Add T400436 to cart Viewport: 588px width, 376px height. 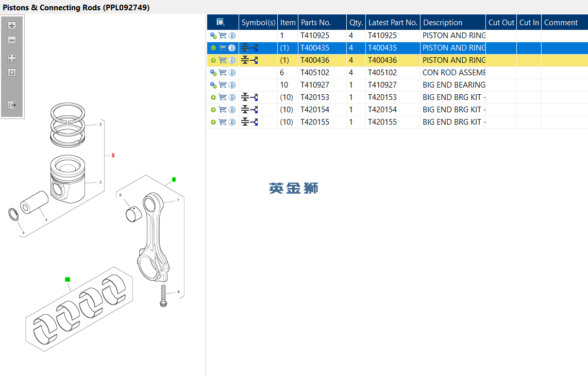pos(223,60)
